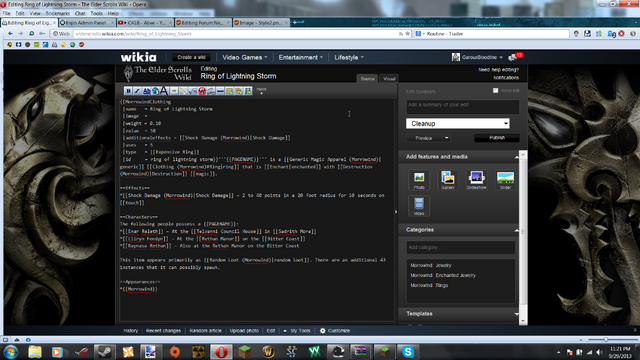Click the Bold text editor toolbar icon

128,91
